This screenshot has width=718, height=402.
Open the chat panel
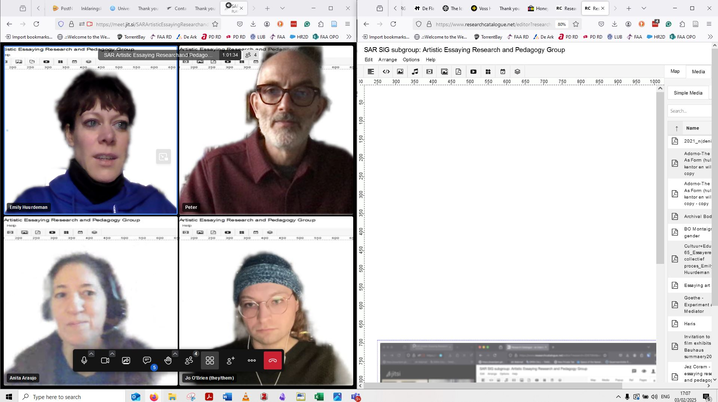click(x=147, y=360)
